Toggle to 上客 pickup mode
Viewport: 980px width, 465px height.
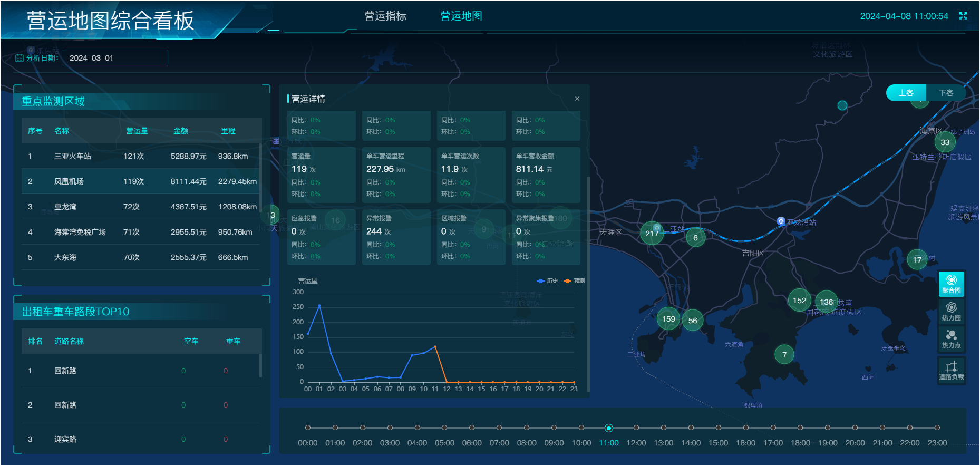(906, 93)
